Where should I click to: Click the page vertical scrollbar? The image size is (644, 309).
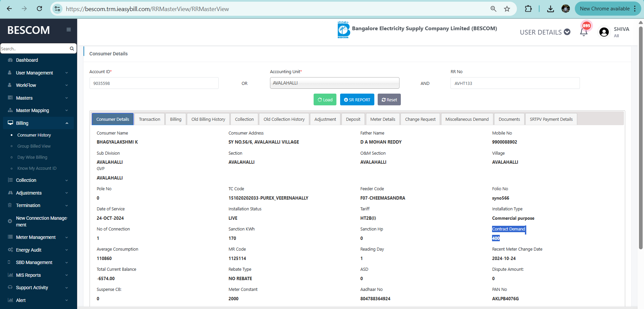pos(641,134)
